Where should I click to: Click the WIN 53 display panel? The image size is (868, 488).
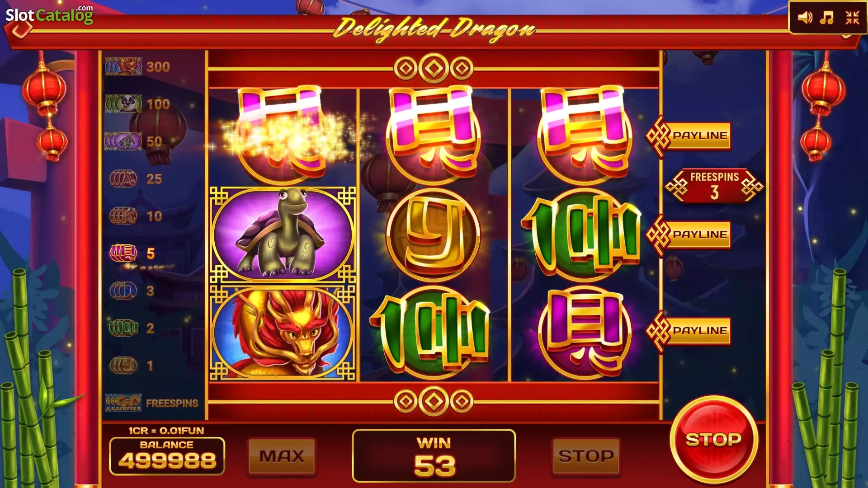click(434, 455)
